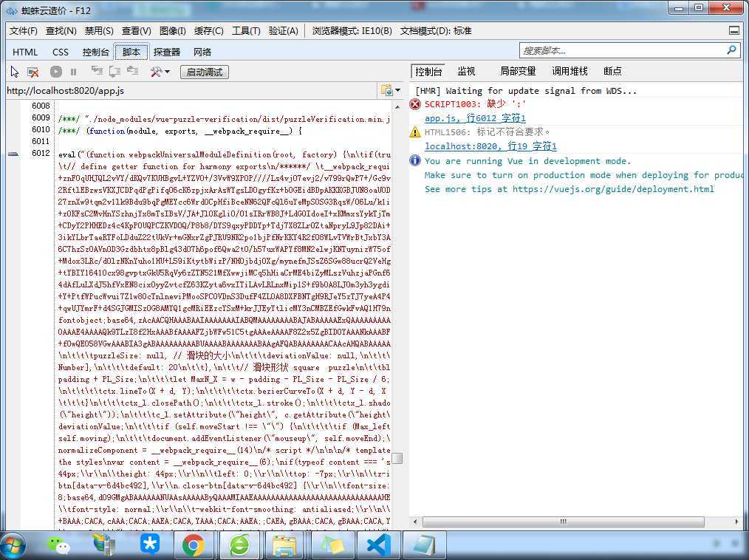Open the 监视 watch tab
This screenshot has height=560, width=749.
tap(466, 71)
